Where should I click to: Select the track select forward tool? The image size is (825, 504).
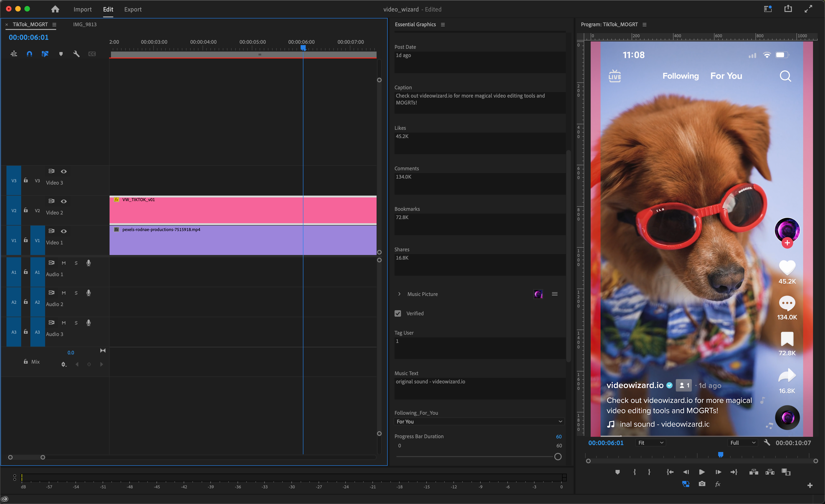pos(45,54)
